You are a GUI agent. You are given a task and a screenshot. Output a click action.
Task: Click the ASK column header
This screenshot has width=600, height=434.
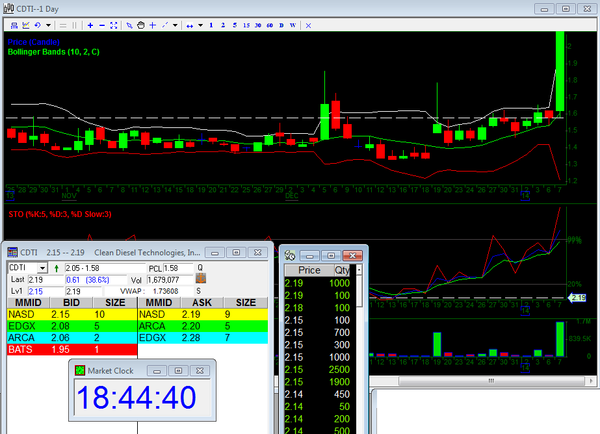coord(202,303)
